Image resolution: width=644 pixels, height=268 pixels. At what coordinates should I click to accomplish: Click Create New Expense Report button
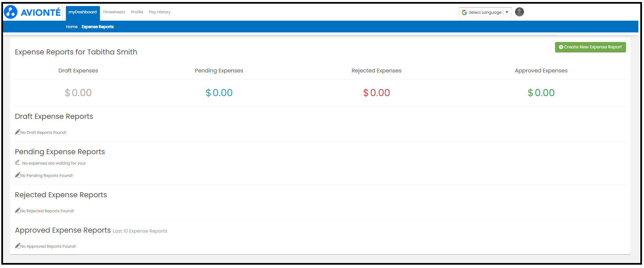tap(590, 47)
